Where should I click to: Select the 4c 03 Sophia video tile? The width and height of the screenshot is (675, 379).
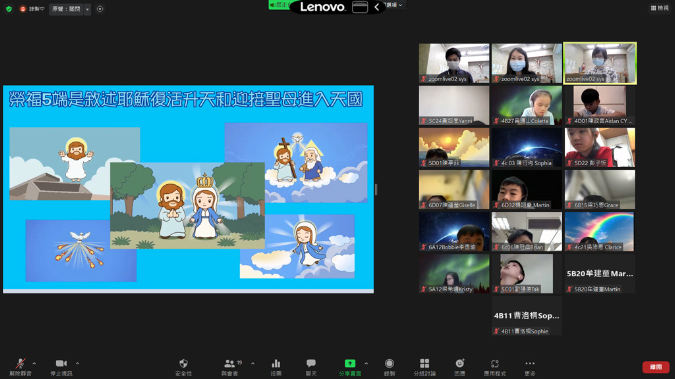tap(527, 147)
